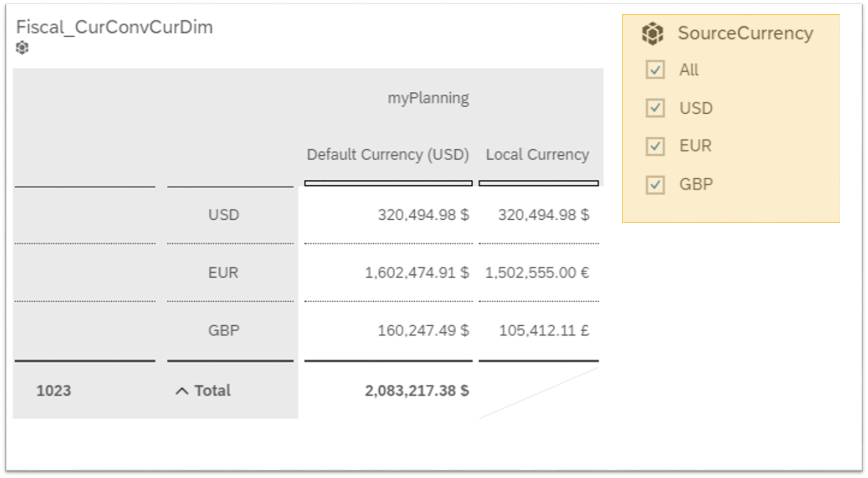Click the SourceCurrency cube icon
The width and height of the screenshot is (868, 478).
point(652,34)
